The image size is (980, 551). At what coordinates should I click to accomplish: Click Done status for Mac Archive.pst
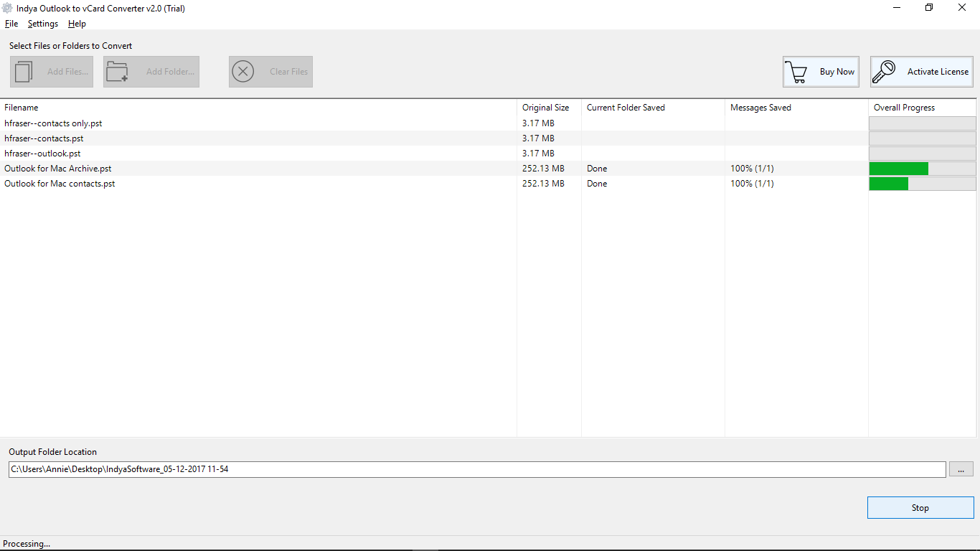pyautogui.click(x=597, y=169)
